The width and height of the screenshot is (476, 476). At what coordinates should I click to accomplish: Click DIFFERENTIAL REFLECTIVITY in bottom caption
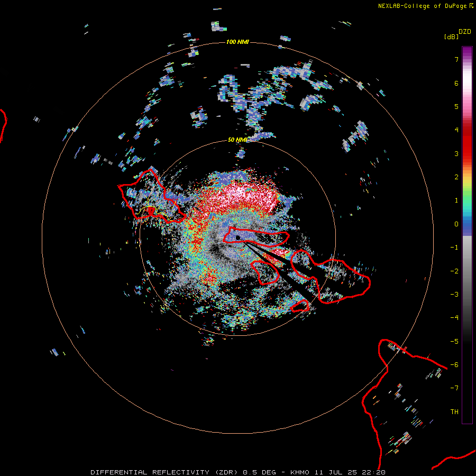point(150,472)
